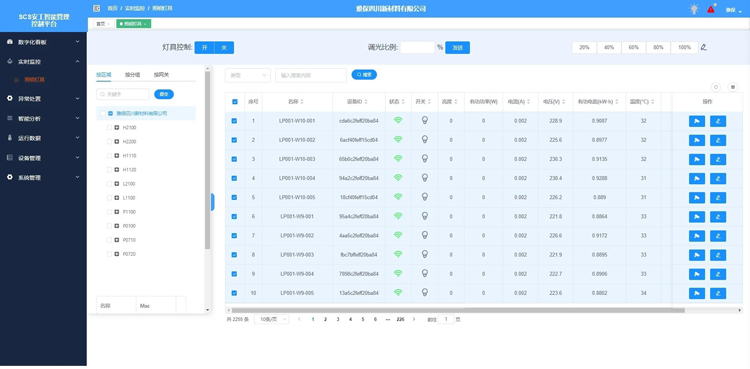
Task: Switch to the 按分组 tab
Action: click(132, 75)
